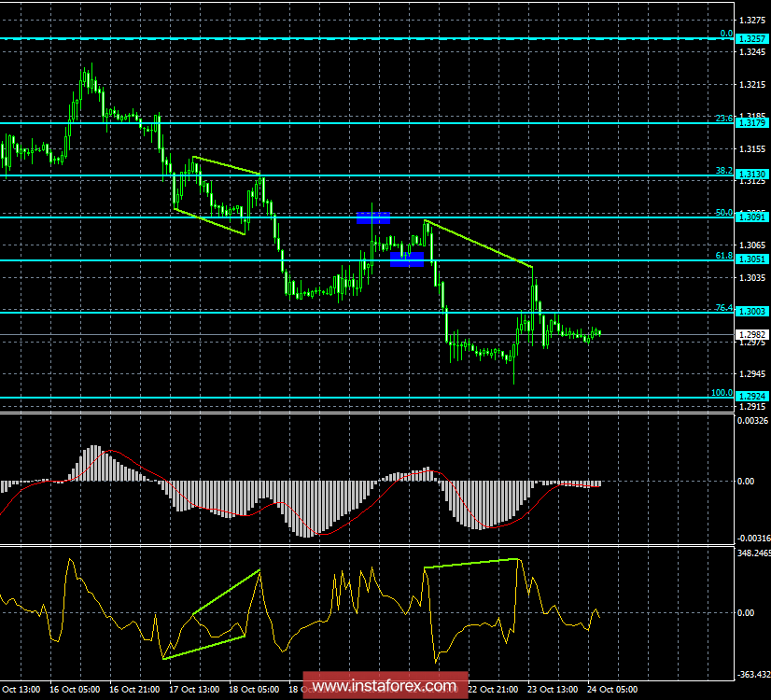Select the lower blue support rectangle
Viewport: 771px width, 700px height.
point(407,258)
